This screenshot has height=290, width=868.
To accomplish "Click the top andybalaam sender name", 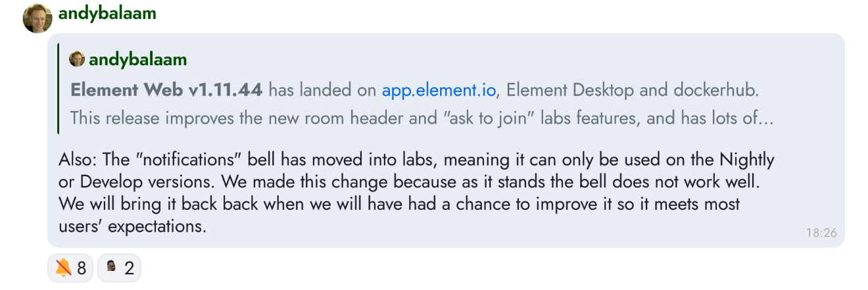I will point(107,14).
